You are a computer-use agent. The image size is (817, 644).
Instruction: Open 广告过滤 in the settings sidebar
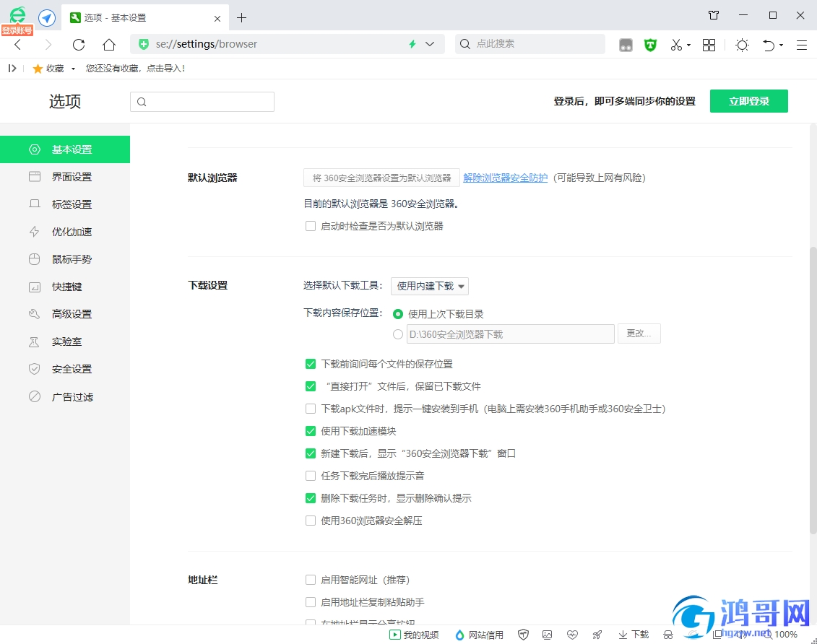click(x=65, y=396)
